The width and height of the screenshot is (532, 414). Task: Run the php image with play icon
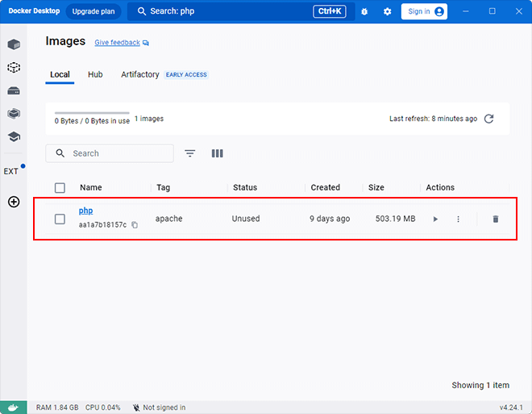pos(435,219)
